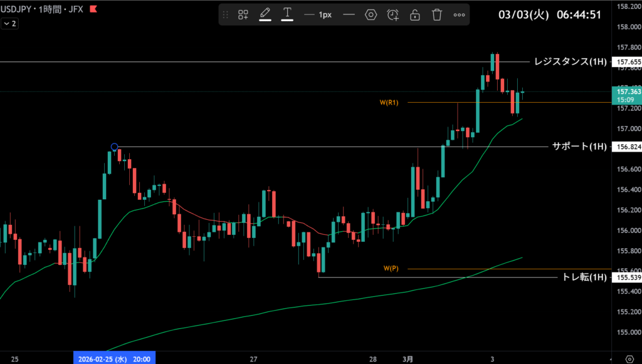
Task: Delete the drawing with trash icon
Action: click(x=437, y=14)
